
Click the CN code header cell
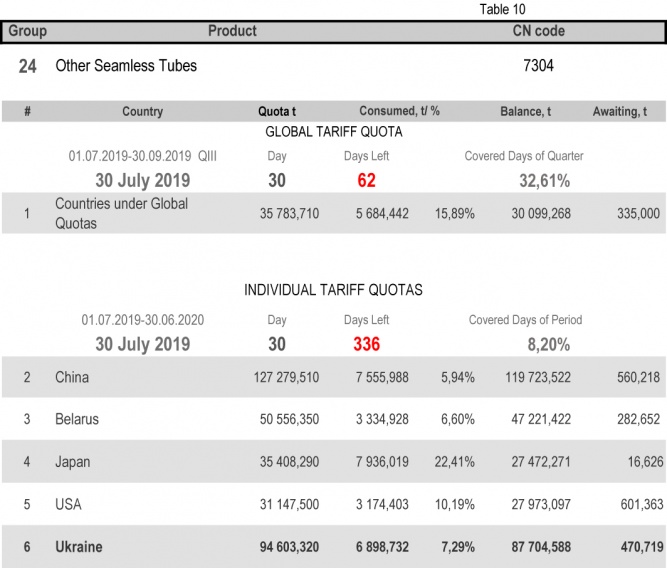[538, 31]
